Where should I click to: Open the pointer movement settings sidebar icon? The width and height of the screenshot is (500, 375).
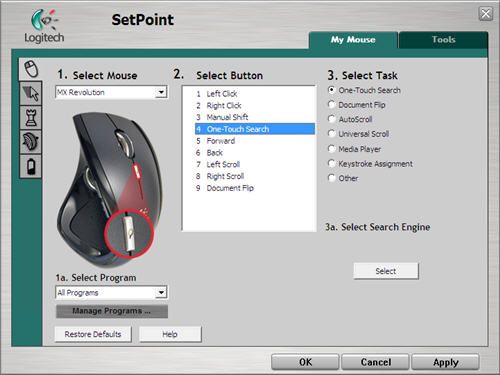[x=31, y=94]
